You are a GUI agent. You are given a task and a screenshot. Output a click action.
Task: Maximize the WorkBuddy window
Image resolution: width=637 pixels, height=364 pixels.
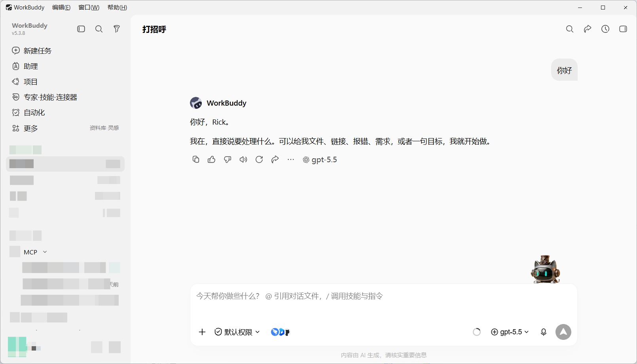(603, 8)
